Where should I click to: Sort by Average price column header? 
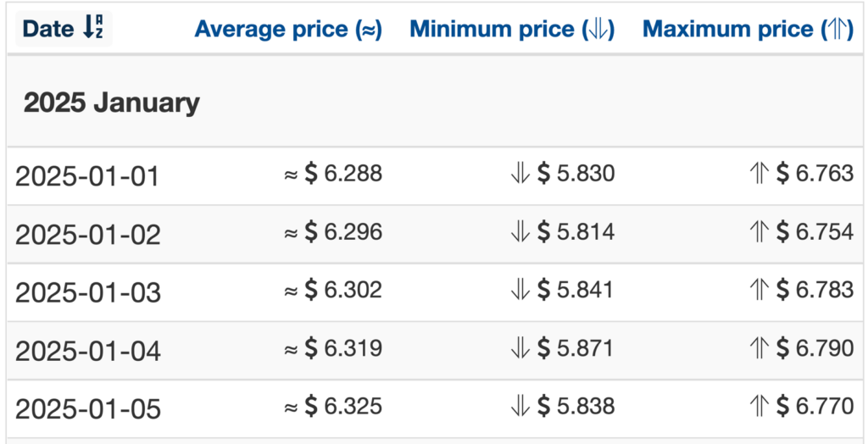(288, 29)
